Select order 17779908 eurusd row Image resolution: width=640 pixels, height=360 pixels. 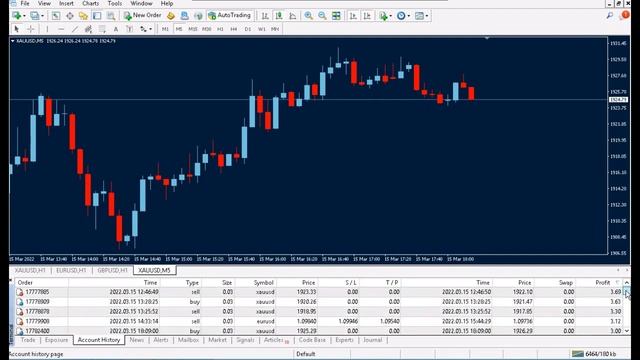319,321
